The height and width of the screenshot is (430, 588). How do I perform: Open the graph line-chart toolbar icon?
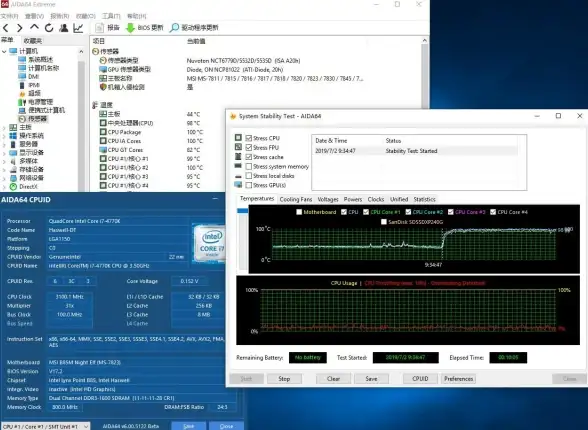78,28
